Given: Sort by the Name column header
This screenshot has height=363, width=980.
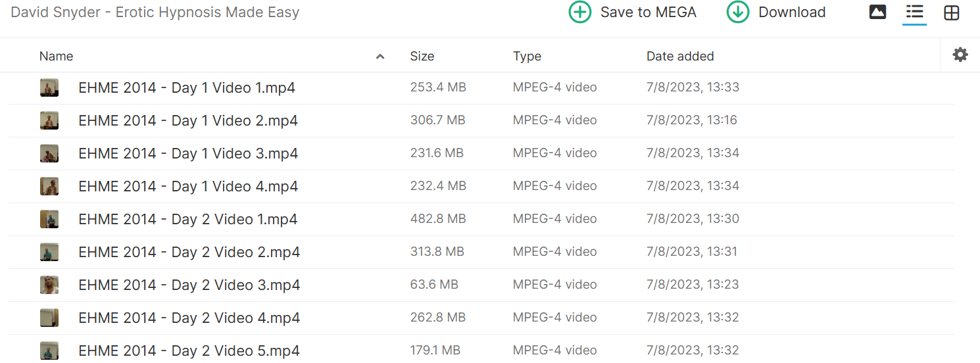Looking at the screenshot, I should [56, 56].
